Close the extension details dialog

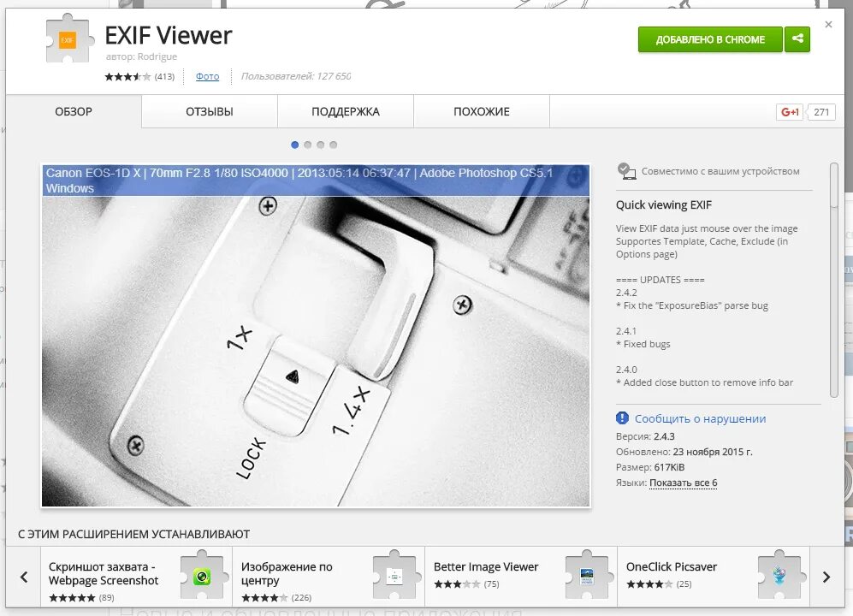[828, 25]
